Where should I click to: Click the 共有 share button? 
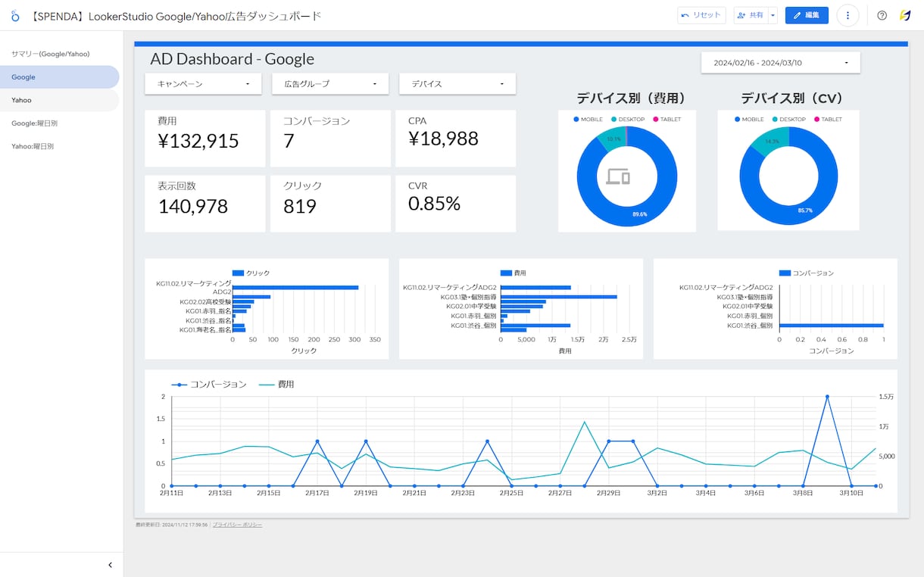pos(751,15)
